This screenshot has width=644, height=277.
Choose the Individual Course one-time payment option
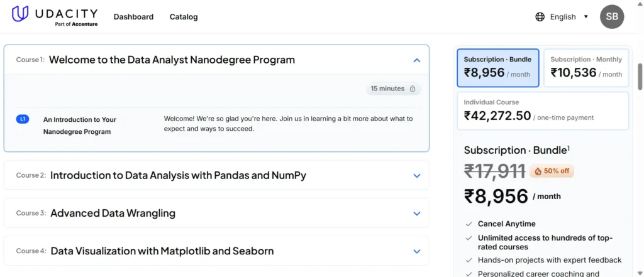[542, 111]
